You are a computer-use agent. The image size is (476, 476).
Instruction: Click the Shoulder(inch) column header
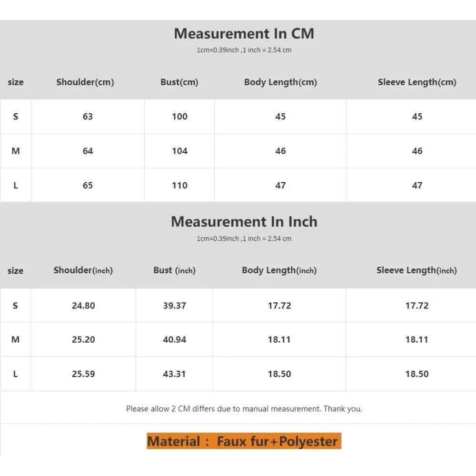[x=83, y=270]
